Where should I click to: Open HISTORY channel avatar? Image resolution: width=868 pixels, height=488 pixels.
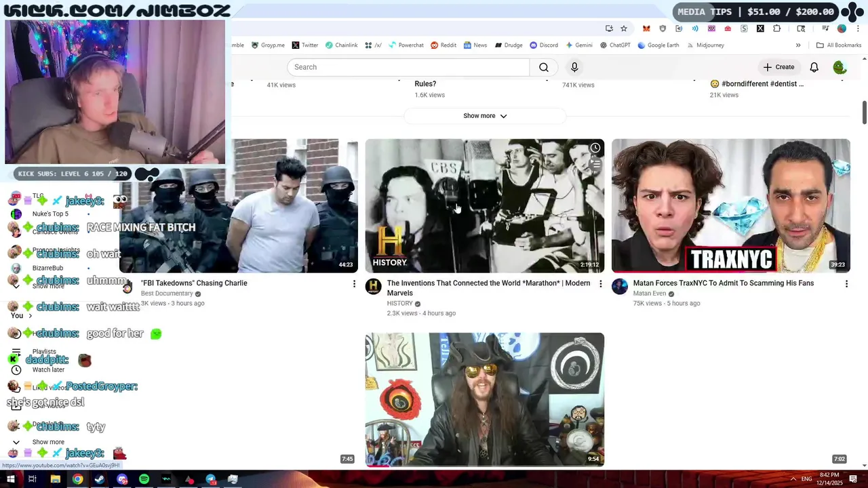374,286
